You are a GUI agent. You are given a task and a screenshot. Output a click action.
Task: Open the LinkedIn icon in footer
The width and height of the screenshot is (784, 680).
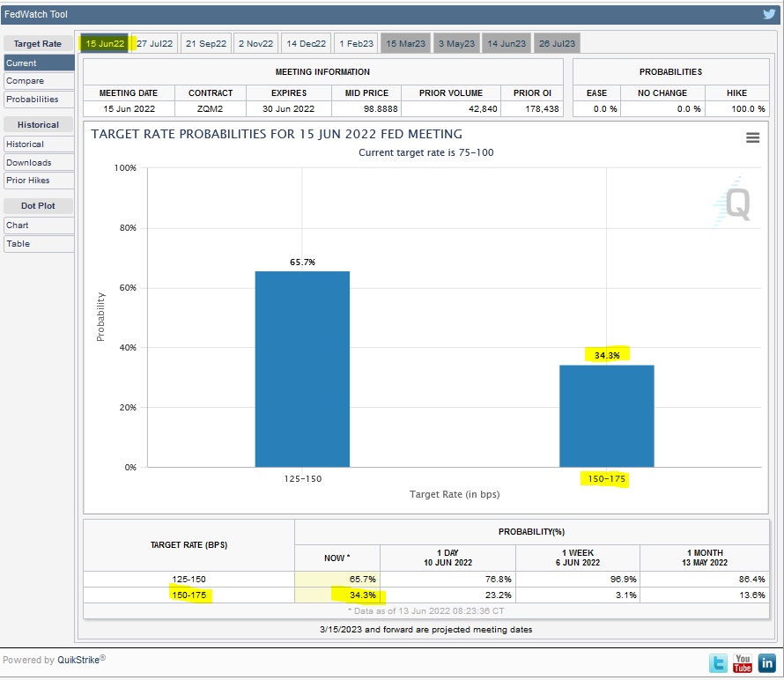766,663
